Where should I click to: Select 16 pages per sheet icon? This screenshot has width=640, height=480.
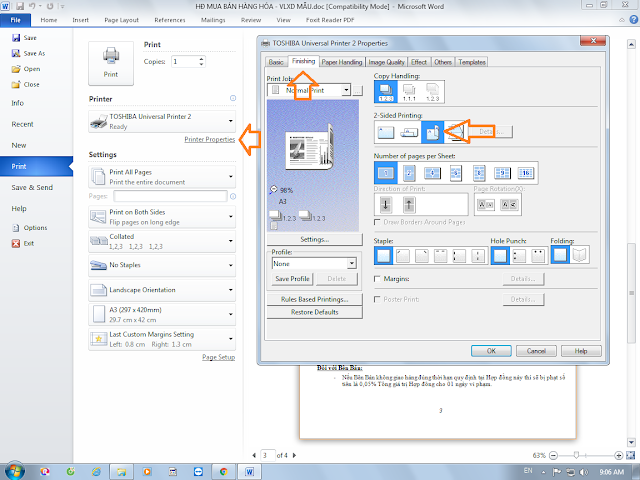(x=526, y=173)
